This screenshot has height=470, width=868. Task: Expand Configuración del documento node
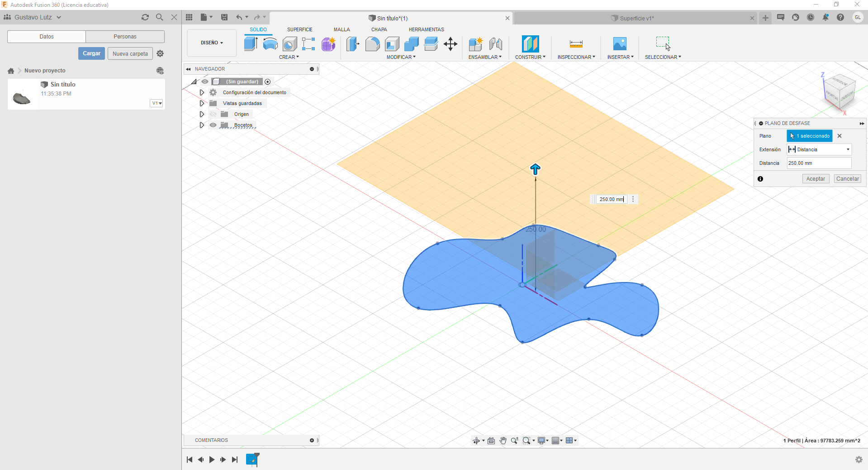pyautogui.click(x=202, y=92)
